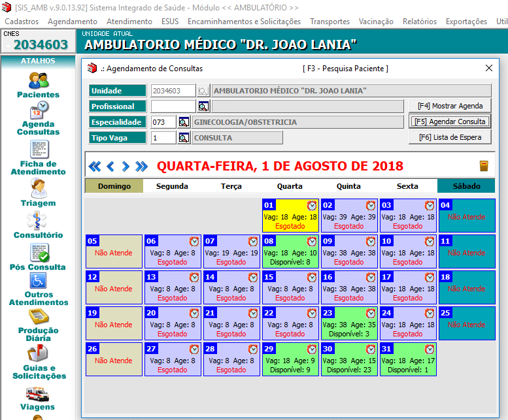Click the Profissional search lookup icon
Viewport: 508px width, 420px height.
204,106
